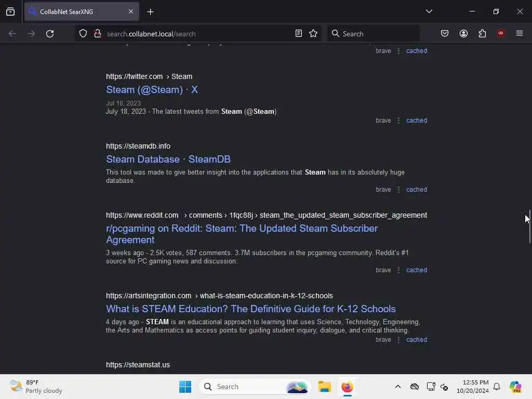The height and width of the screenshot is (399, 532).
Task: Go back to the previous page
Action: (12, 34)
